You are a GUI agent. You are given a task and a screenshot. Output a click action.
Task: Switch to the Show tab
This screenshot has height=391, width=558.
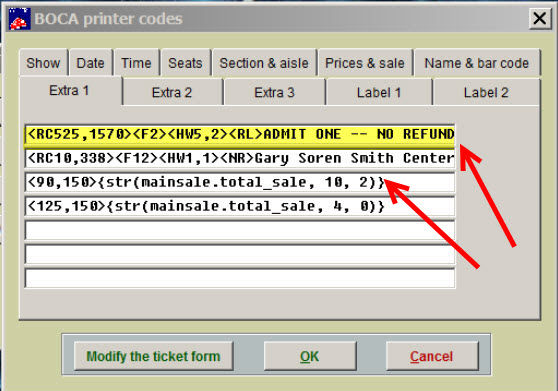tap(43, 63)
